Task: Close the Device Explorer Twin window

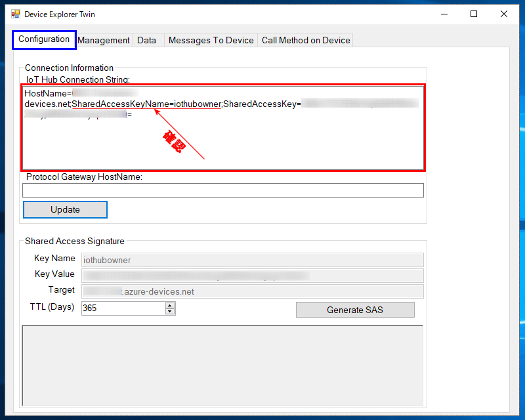Action: [x=503, y=14]
